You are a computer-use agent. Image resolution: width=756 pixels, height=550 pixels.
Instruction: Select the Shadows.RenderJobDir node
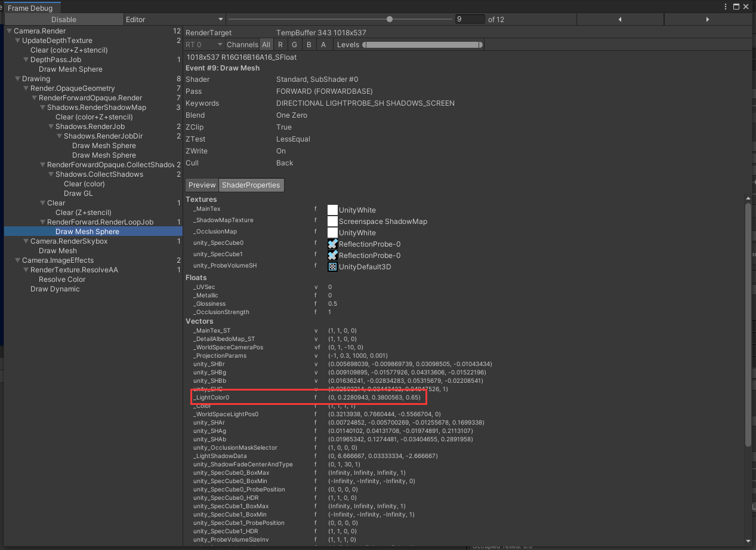(103, 136)
